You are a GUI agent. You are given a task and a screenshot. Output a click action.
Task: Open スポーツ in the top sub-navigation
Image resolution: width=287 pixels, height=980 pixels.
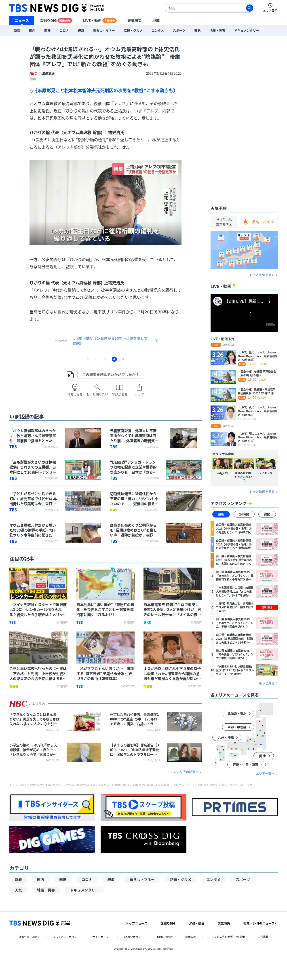pos(179,30)
